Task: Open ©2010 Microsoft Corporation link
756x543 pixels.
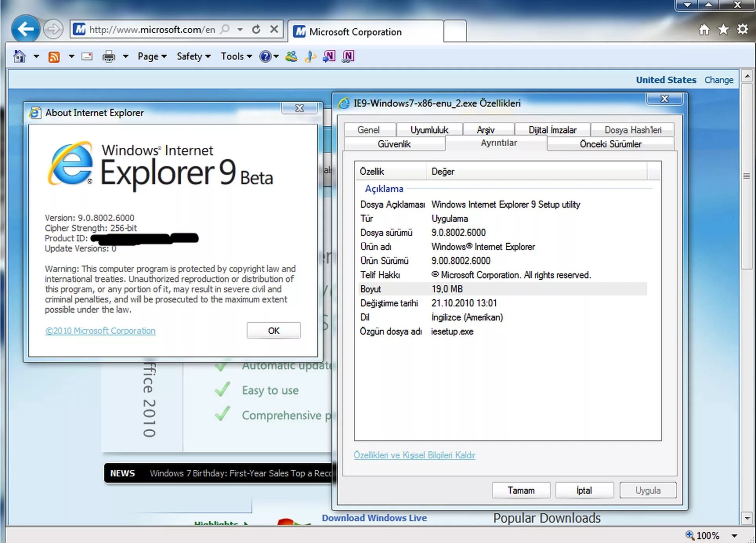Action: coord(100,331)
